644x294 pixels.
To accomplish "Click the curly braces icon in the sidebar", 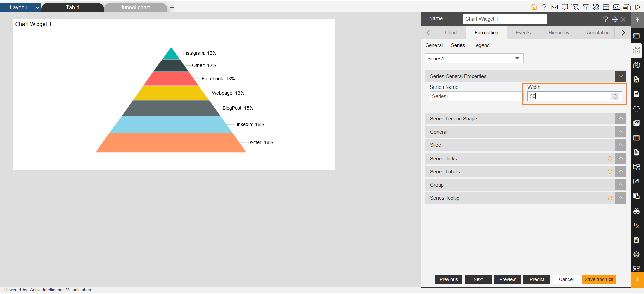I will [637, 109].
